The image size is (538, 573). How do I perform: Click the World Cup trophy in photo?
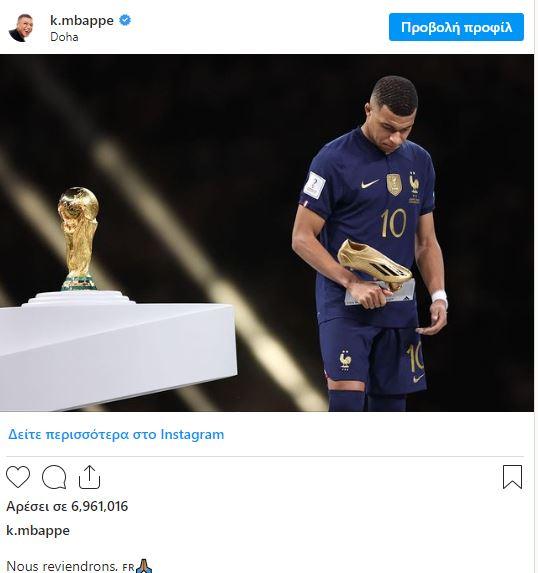tap(79, 239)
